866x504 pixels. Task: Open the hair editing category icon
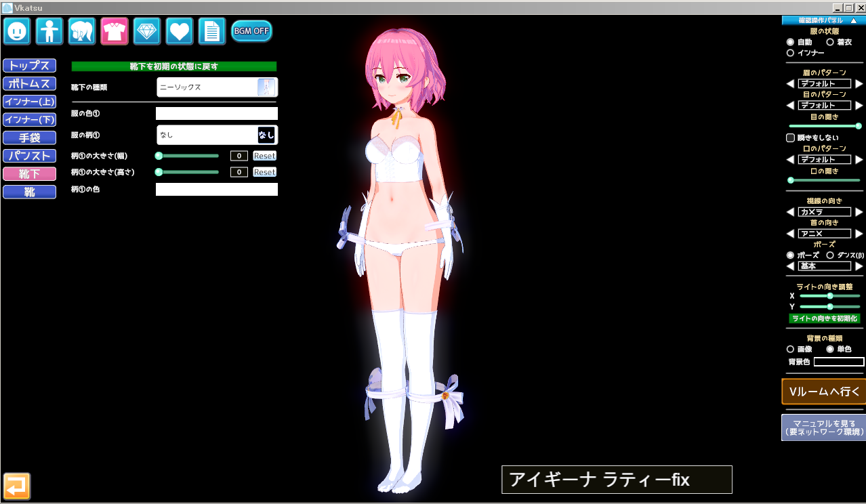coord(82,31)
